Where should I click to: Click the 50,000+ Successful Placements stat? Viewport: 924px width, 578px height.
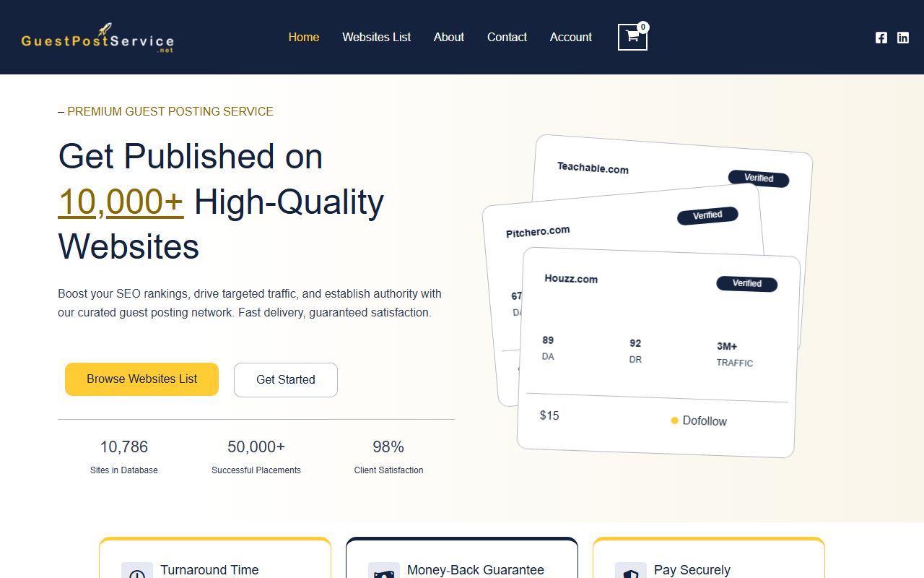(256, 457)
